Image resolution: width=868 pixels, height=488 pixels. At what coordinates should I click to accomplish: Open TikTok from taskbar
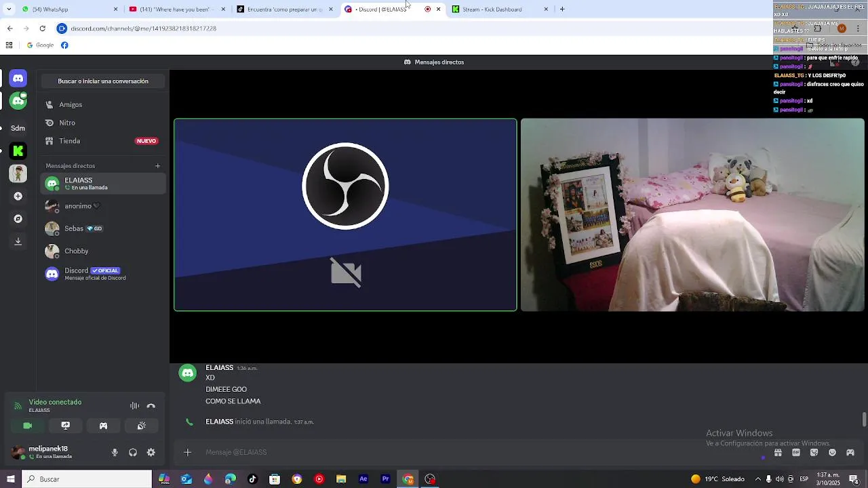[252, 479]
